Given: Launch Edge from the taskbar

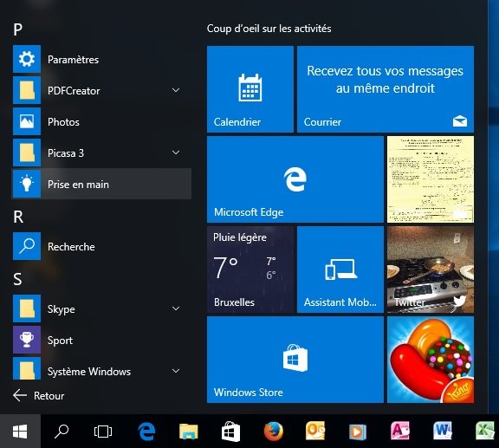Looking at the screenshot, I should 146,432.
